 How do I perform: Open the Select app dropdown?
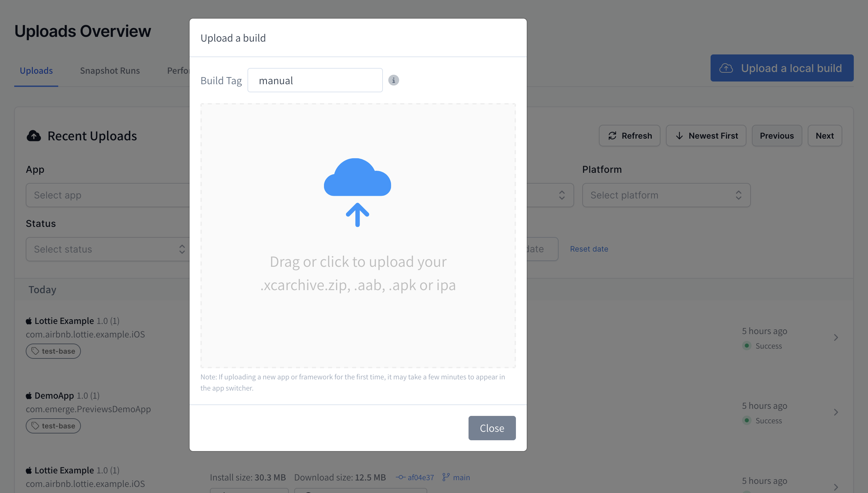(x=108, y=195)
